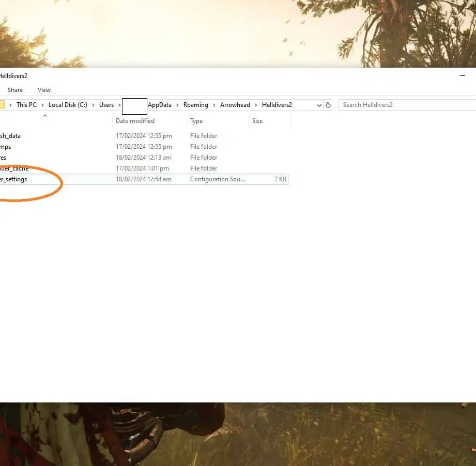476x466 pixels.
Task: Expand the chevron after AppData
Action: (178, 105)
